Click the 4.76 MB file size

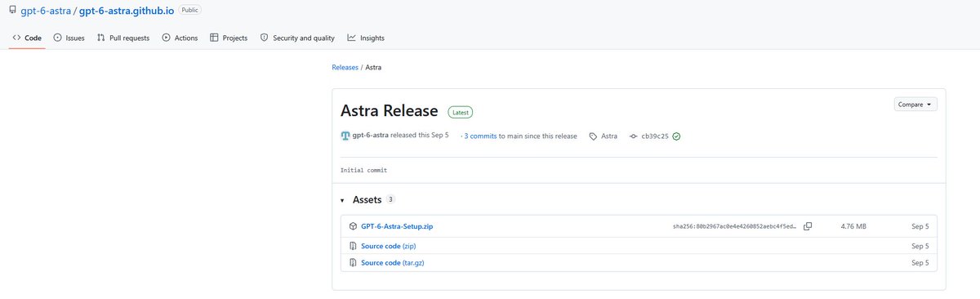[853, 226]
